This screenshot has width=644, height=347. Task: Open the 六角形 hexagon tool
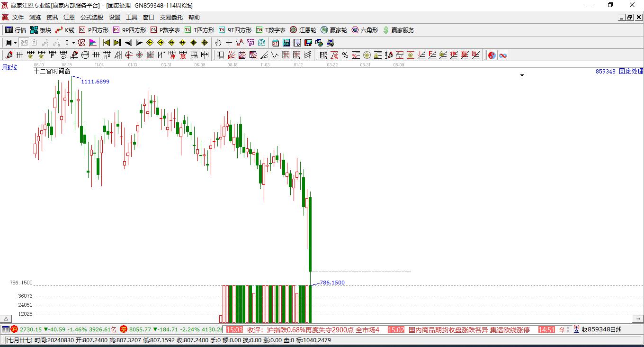click(x=365, y=30)
